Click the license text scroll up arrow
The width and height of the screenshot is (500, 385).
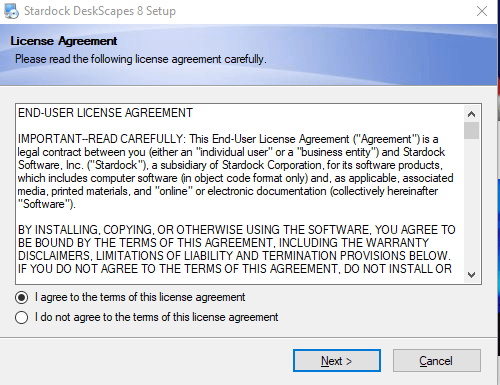click(471, 114)
